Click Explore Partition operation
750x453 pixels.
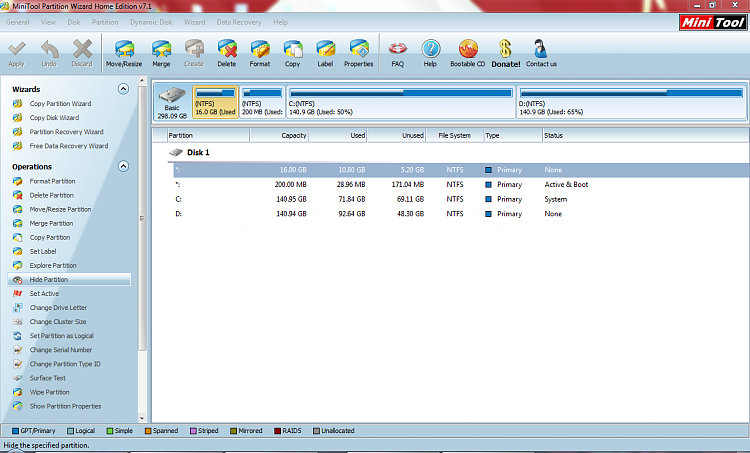(x=53, y=265)
